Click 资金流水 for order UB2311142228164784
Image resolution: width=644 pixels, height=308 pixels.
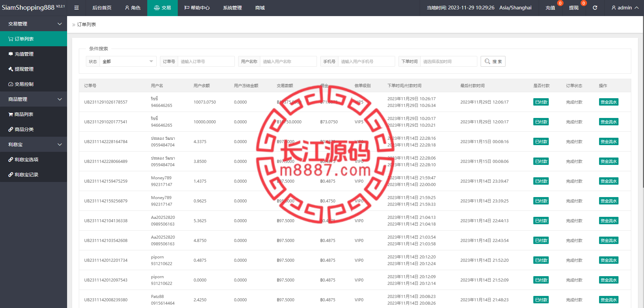(608, 141)
